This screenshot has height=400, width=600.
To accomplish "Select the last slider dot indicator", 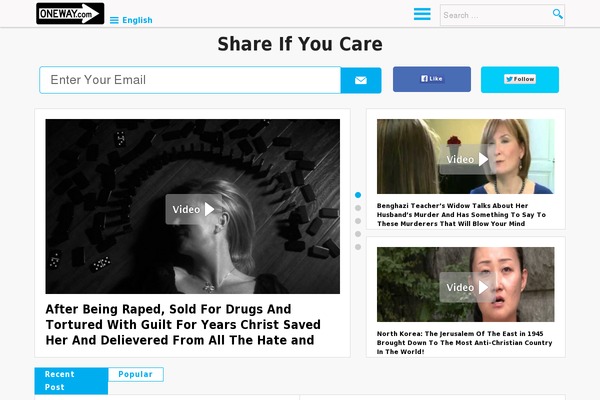I will (x=358, y=247).
